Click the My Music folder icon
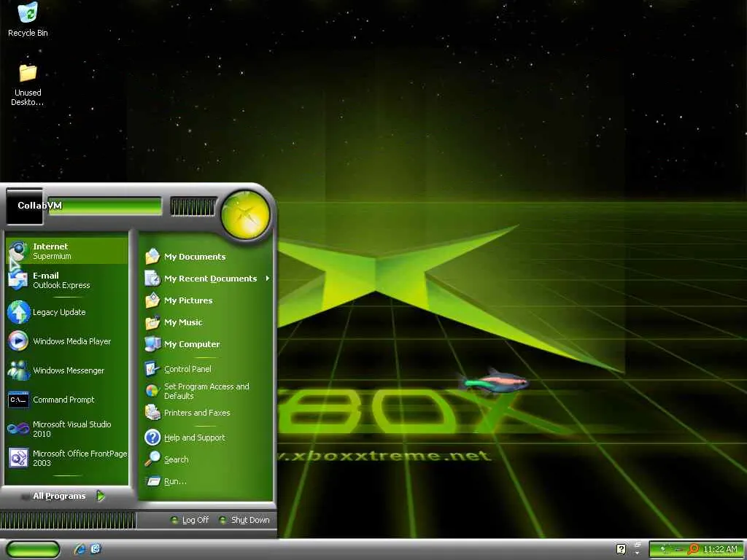The height and width of the screenshot is (560, 747). pos(152,322)
